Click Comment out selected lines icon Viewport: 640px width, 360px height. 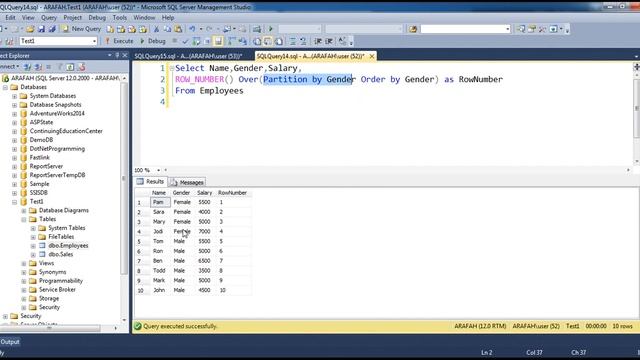(x=293, y=41)
